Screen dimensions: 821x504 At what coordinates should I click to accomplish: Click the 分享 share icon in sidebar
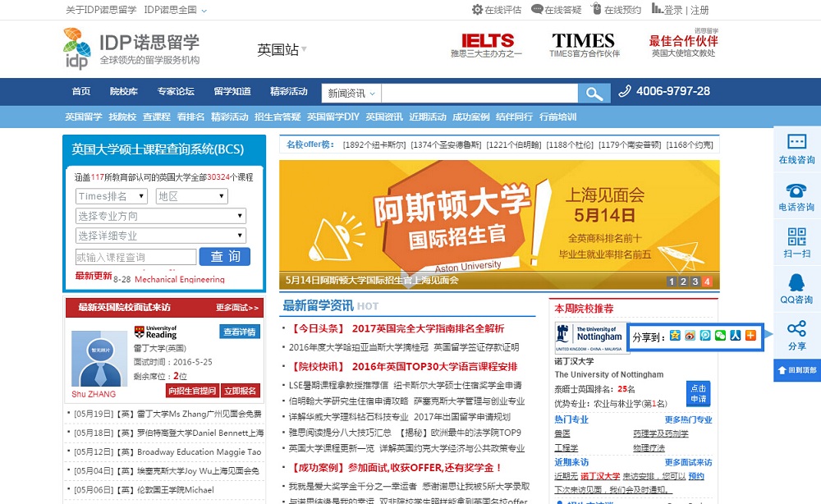tap(796, 328)
